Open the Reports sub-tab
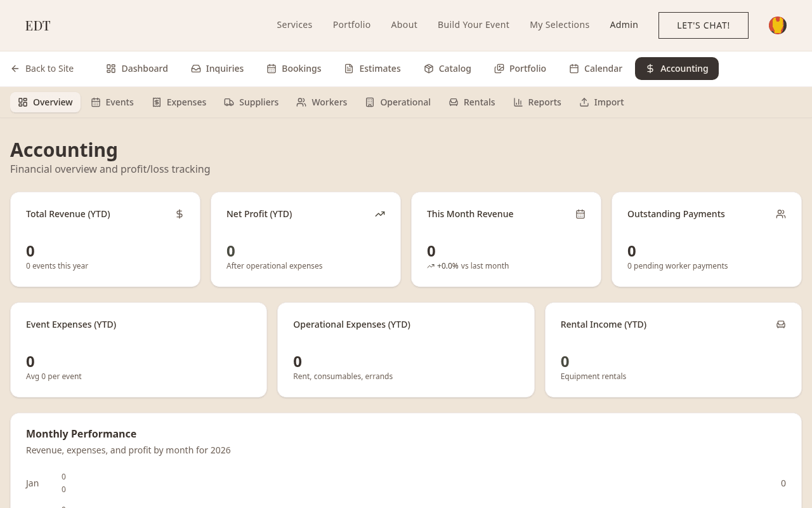Image resolution: width=812 pixels, height=508 pixels. tap(537, 102)
